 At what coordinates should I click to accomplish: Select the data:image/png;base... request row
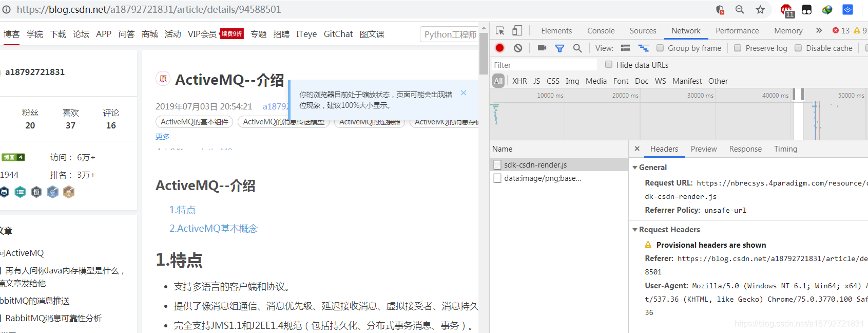click(x=559, y=178)
